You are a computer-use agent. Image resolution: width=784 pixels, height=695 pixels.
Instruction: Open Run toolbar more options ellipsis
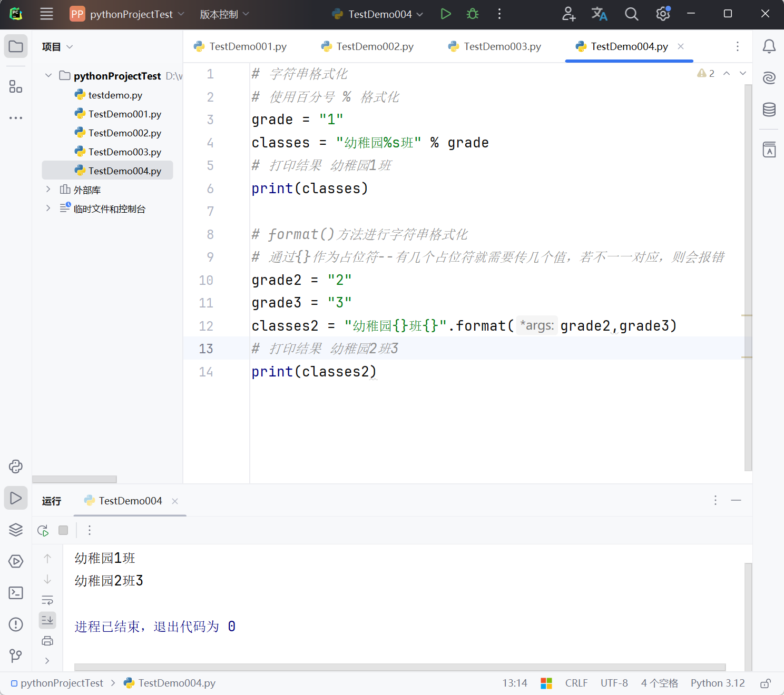click(90, 530)
